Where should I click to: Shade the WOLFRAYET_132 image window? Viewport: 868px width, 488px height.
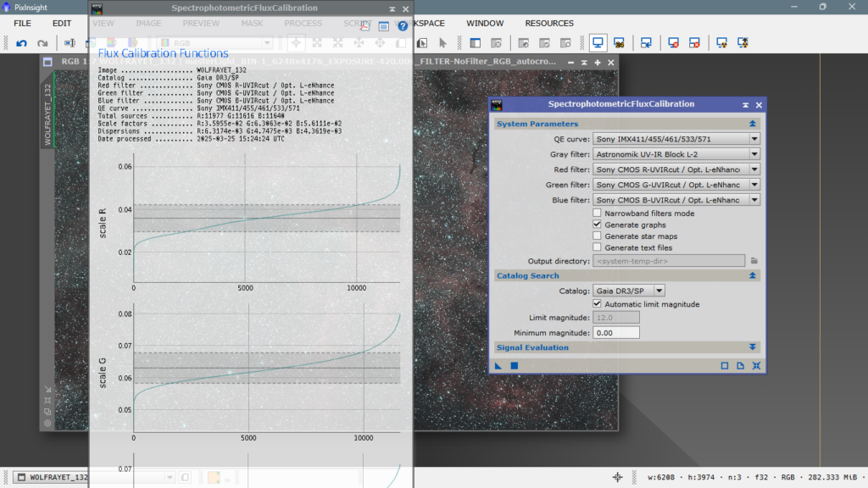click(584, 63)
